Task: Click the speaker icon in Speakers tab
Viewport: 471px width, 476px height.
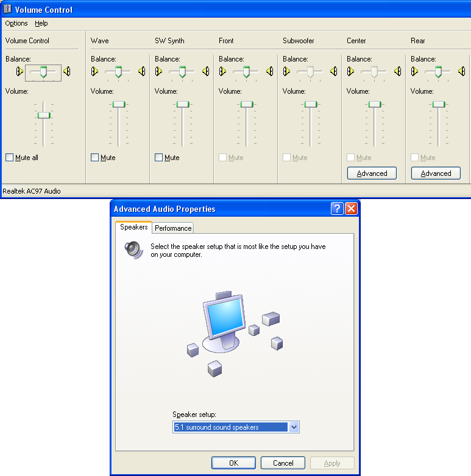Action: (x=133, y=250)
